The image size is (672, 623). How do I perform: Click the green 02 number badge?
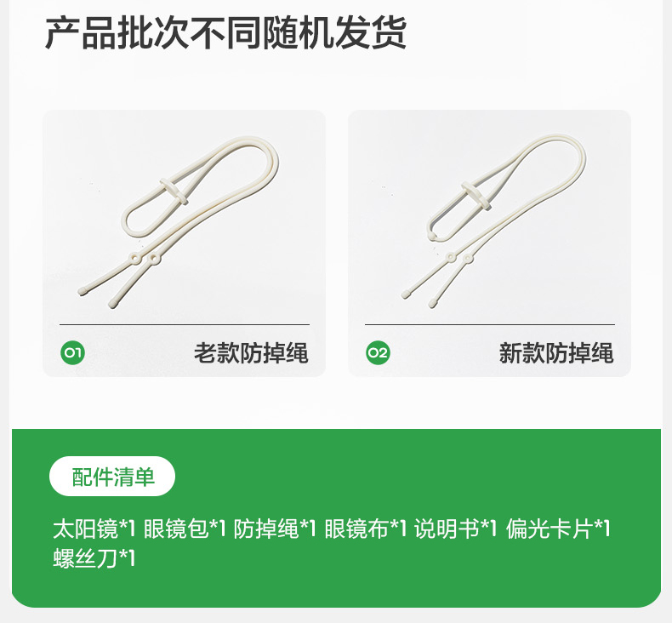pyautogui.click(x=378, y=353)
